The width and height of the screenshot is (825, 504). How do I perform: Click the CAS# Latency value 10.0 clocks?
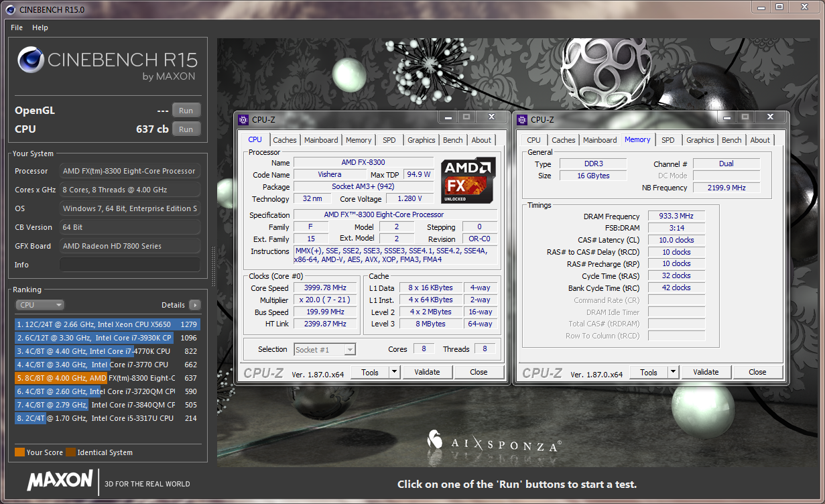pyautogui.click(x=677, y=240)
